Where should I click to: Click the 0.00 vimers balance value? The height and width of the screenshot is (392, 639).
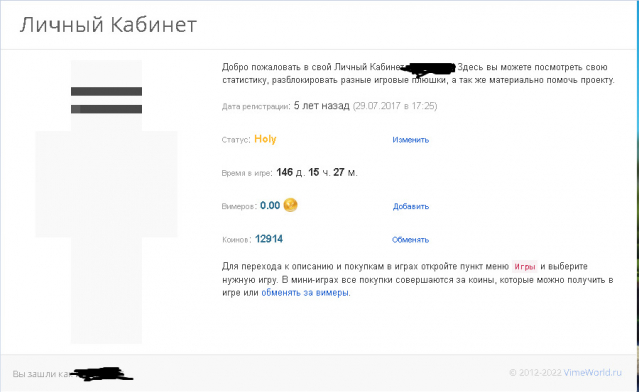tap(270, 205)
